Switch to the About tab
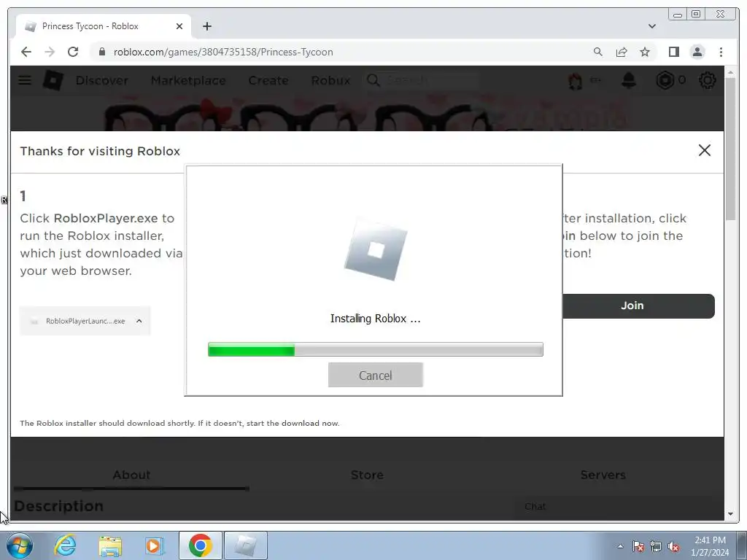 click(131, 475)
